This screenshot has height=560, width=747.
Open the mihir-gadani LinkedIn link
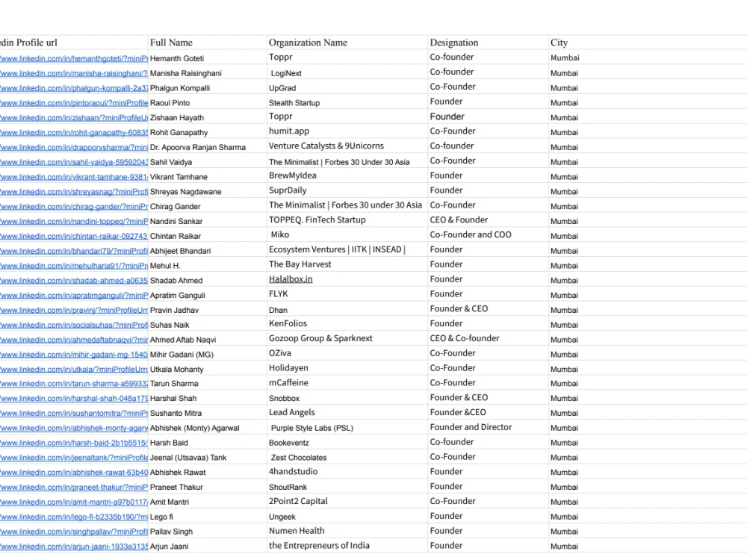(74, 354)
